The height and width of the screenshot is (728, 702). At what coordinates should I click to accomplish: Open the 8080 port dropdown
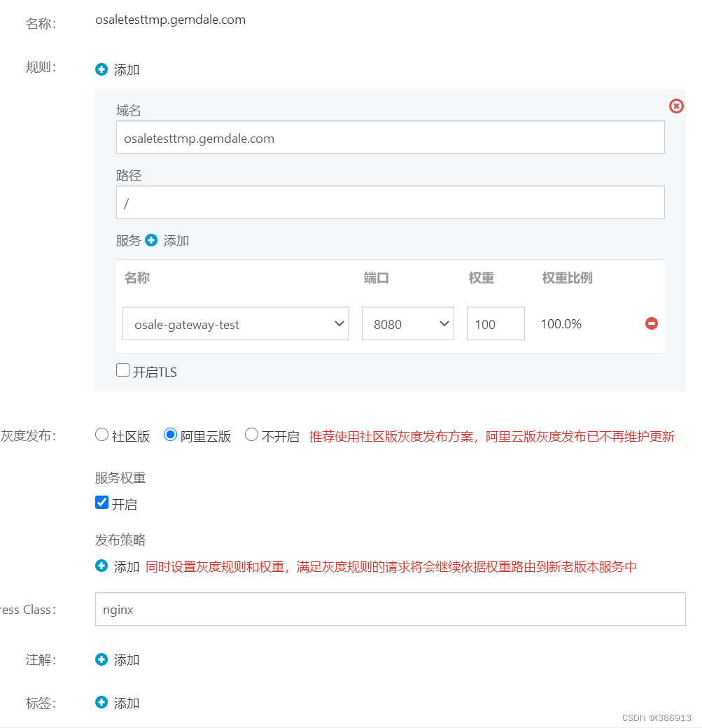point(407,323)
